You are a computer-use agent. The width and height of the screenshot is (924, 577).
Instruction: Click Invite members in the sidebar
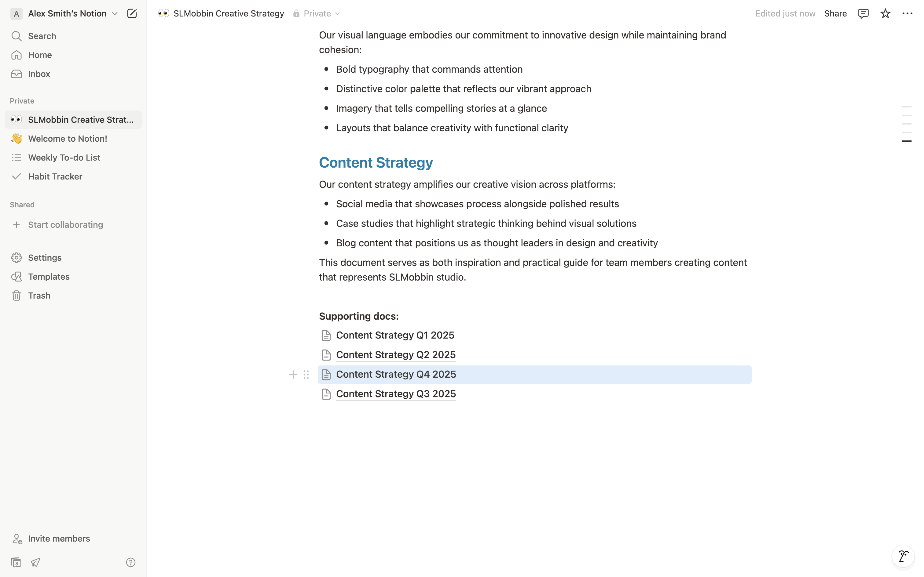pyautogui.click(x=59, y=539)
